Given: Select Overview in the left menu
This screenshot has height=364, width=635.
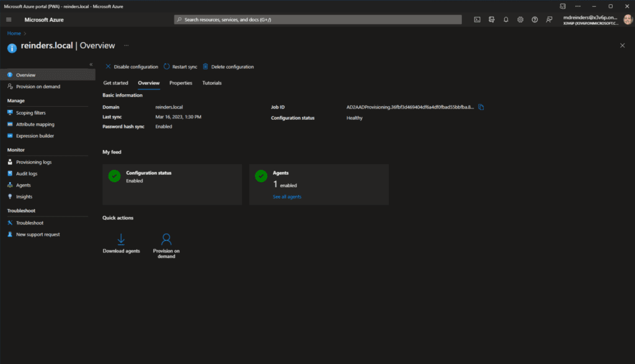Looking at the screenshot, I should coord(48,75).
